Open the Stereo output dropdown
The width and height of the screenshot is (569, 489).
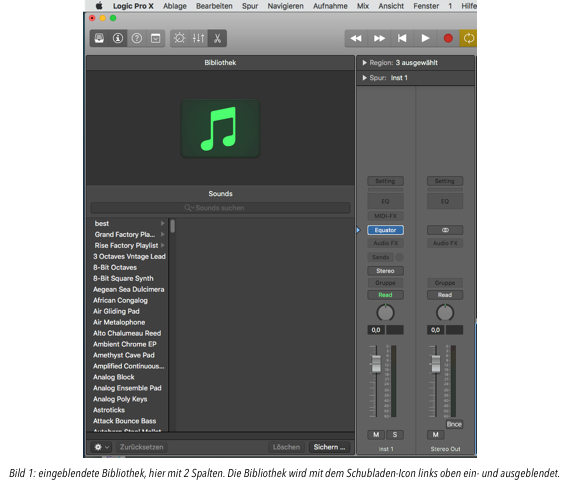[x=385, y=271]
